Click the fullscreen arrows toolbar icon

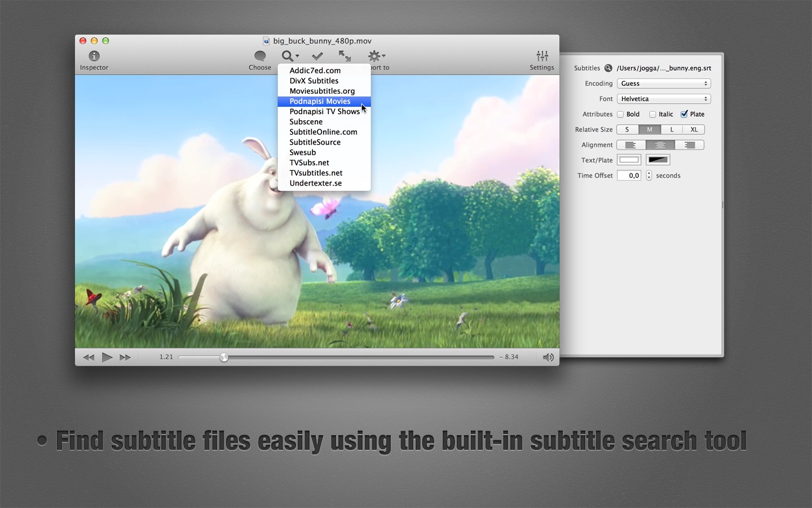tap(345, 56)
